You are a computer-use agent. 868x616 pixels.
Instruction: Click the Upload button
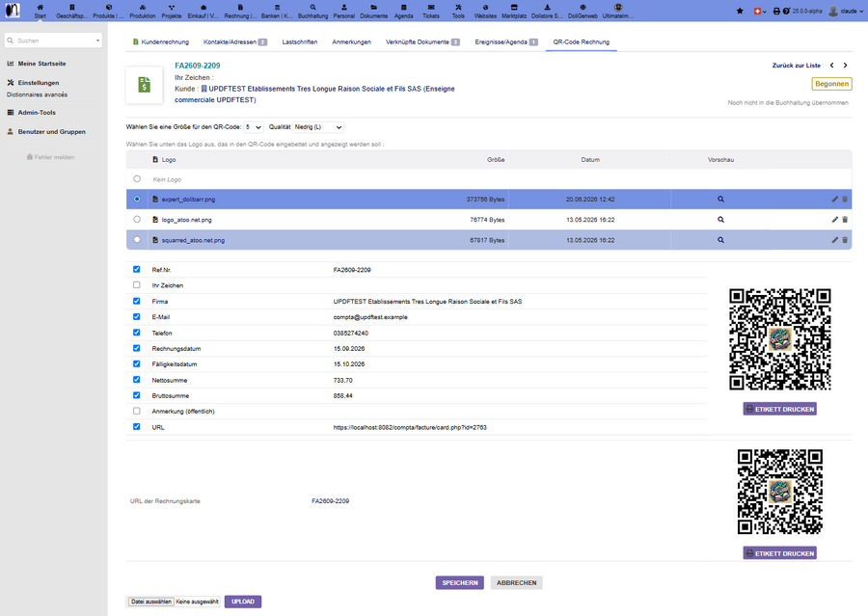click(x=243, y=602)
